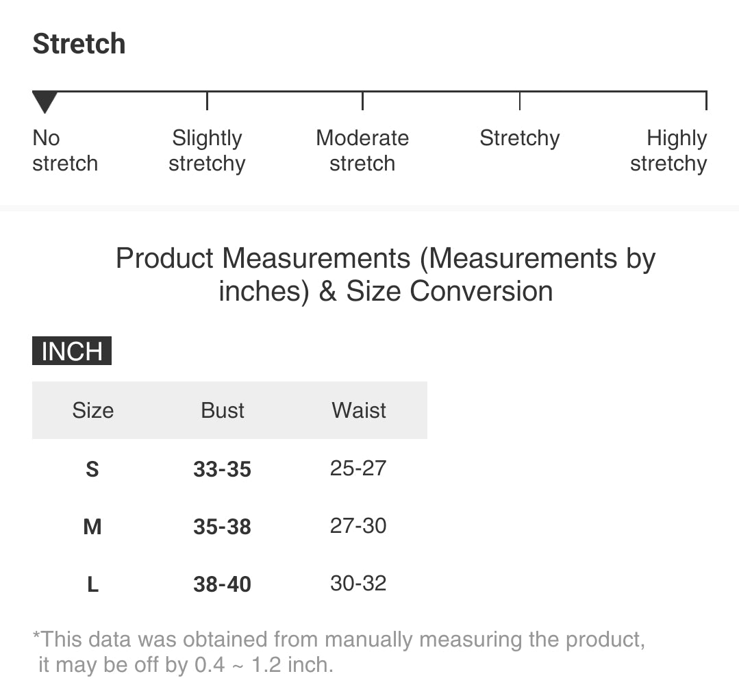Screen dimensions: 739x700
Task: Click the Size column header
Action: pos(92,410)
